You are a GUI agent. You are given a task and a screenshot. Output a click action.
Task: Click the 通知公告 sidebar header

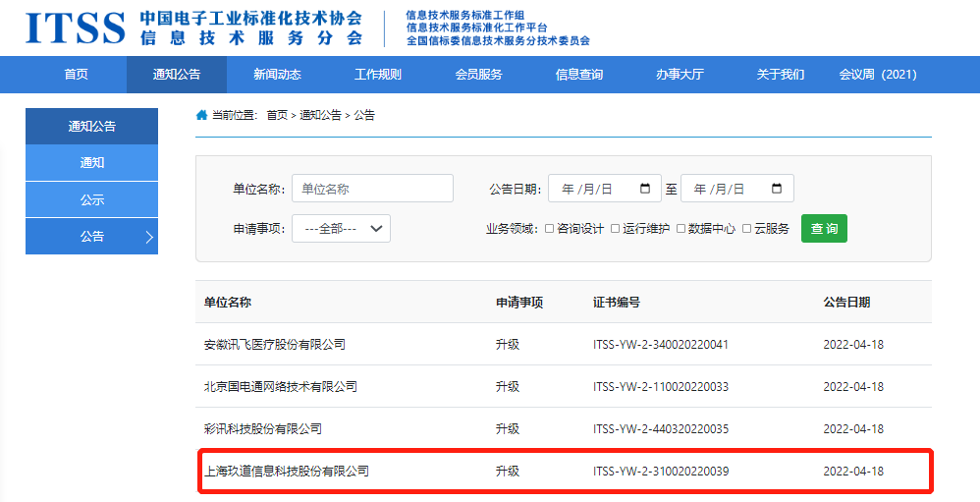click(x=92, y=127)
